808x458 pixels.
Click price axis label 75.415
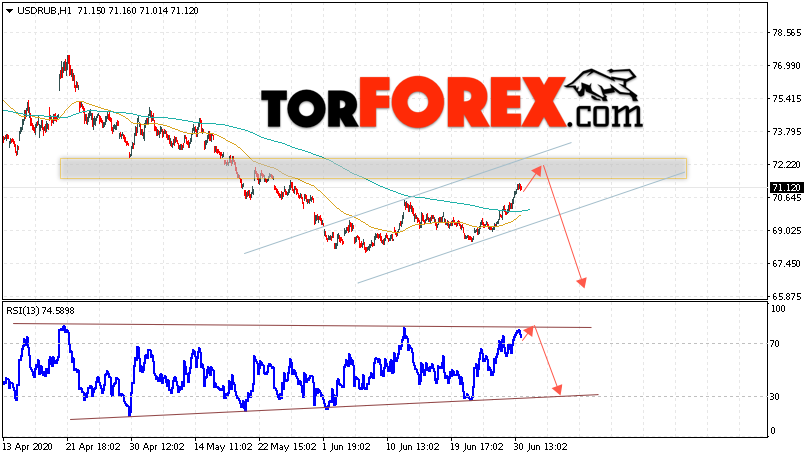(x=786, y=98)
